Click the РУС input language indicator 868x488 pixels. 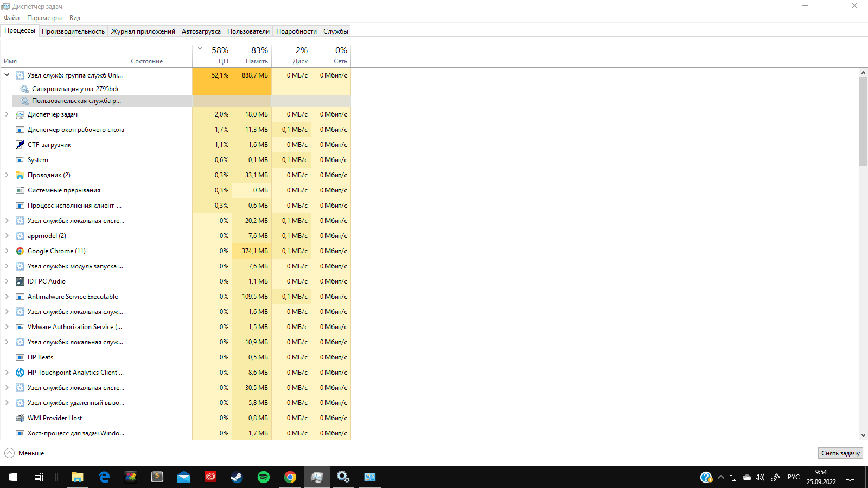pyautogui.click(x=793, y=477)
